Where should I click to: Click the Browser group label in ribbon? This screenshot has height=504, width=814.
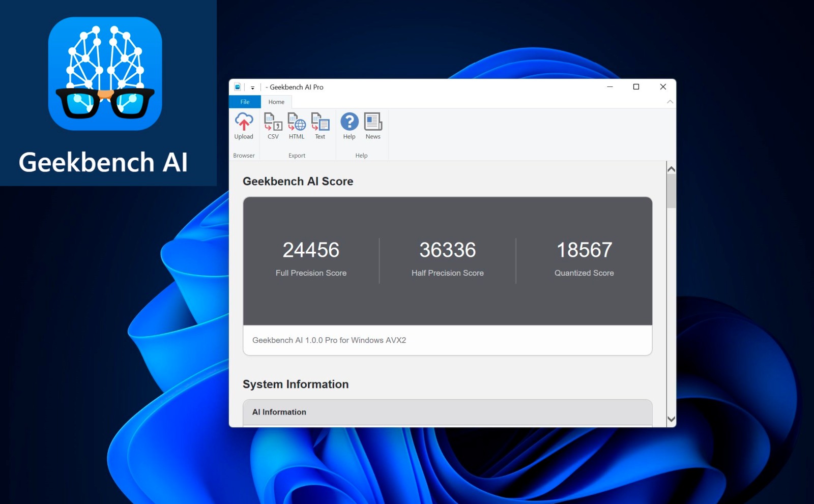[x=244, y=156]
